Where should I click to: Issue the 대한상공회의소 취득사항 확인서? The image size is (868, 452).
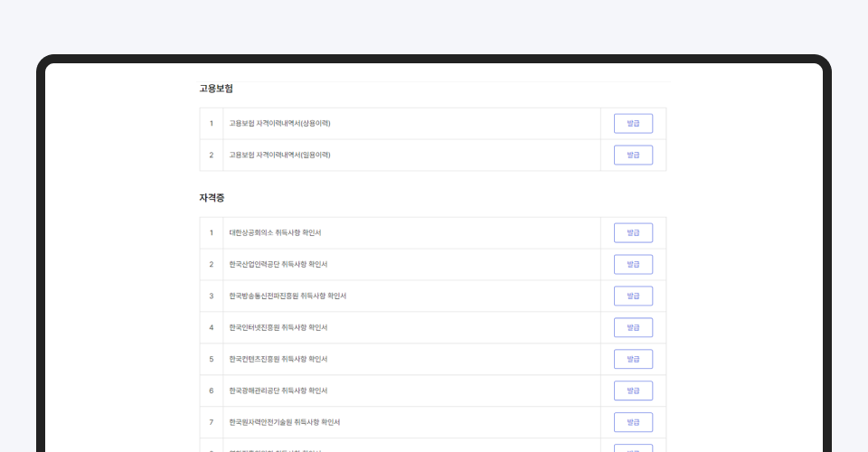tap(633, 233)
